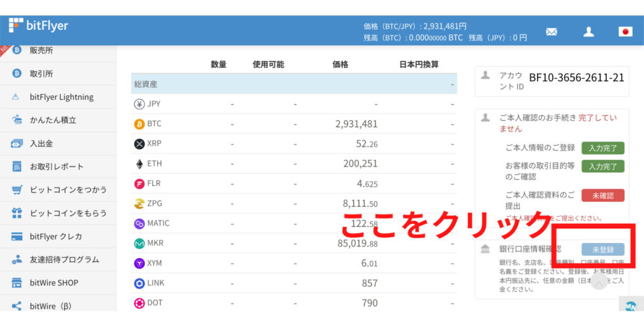Click the ETH diamond icon

(140, 164)
